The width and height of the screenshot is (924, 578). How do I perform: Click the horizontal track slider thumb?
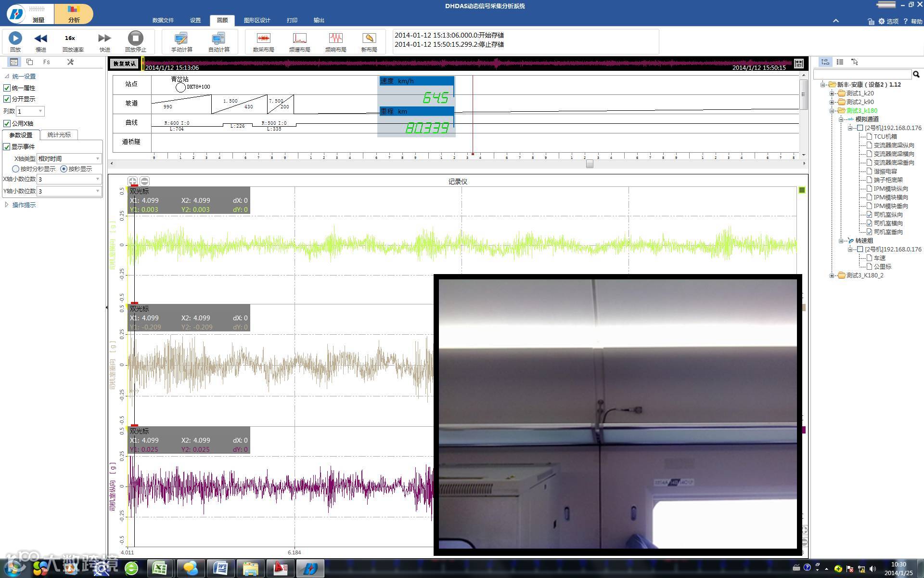(x=590, y=164)
